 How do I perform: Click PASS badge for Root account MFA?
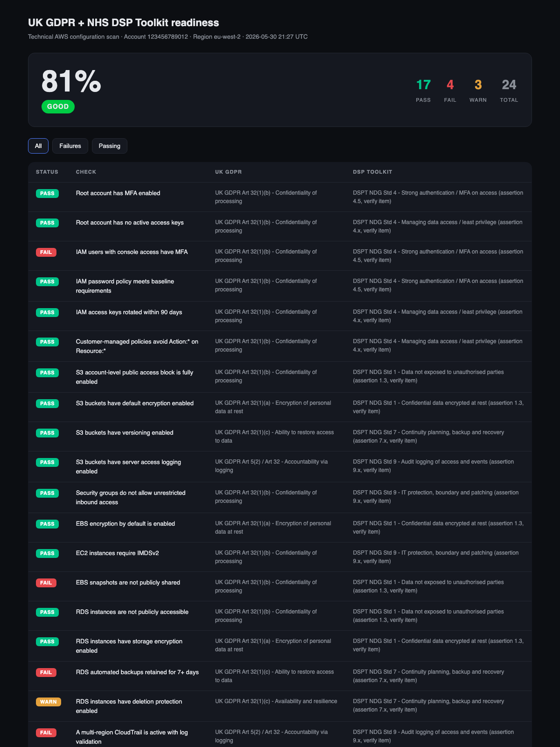[47, 193]
